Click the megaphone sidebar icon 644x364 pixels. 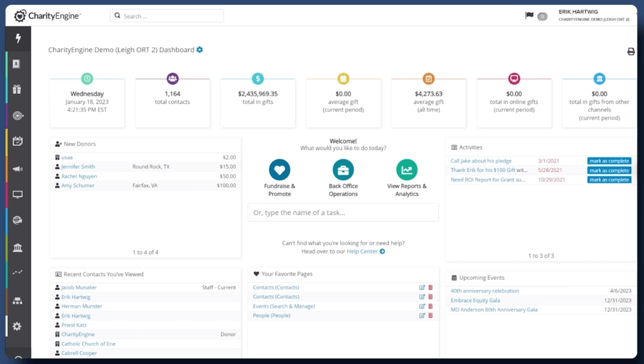click(17, 169)
